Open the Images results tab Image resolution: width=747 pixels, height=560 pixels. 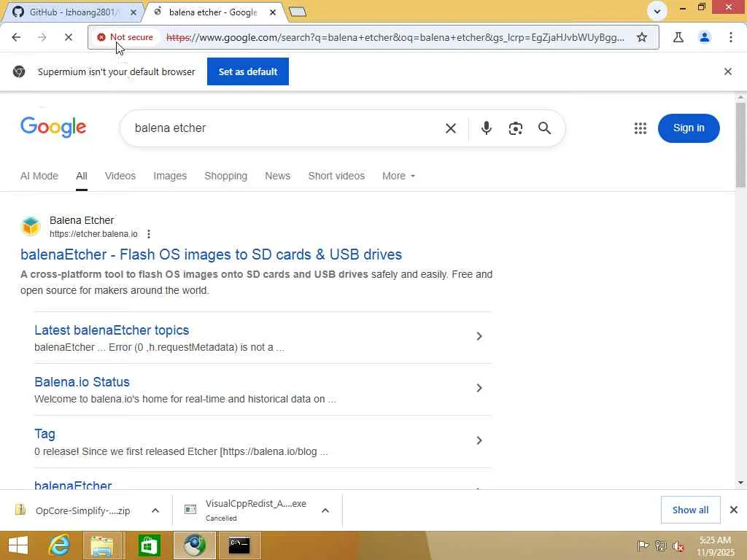(x=170, y=176)
